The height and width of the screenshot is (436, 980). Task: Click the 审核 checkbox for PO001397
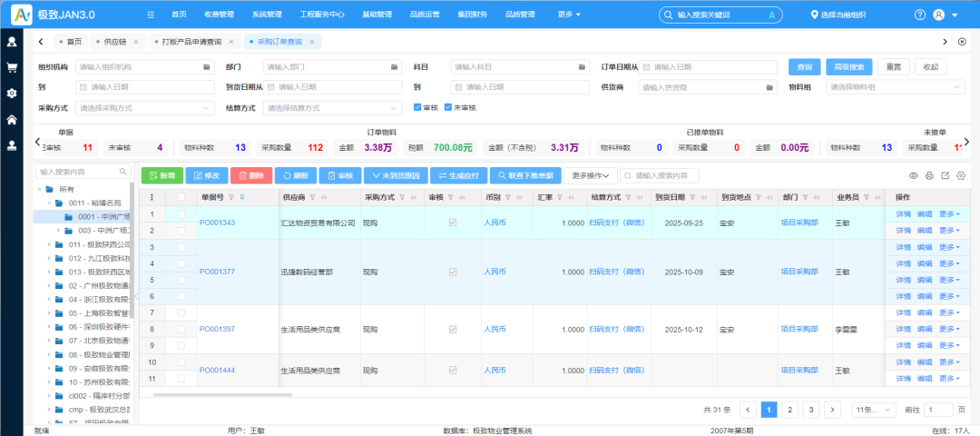click(453, 329)
